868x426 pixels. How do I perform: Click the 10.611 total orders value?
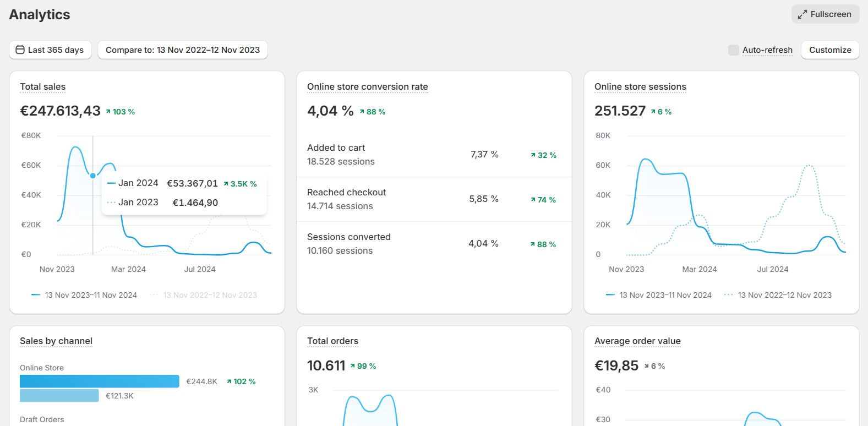(326, 365)
